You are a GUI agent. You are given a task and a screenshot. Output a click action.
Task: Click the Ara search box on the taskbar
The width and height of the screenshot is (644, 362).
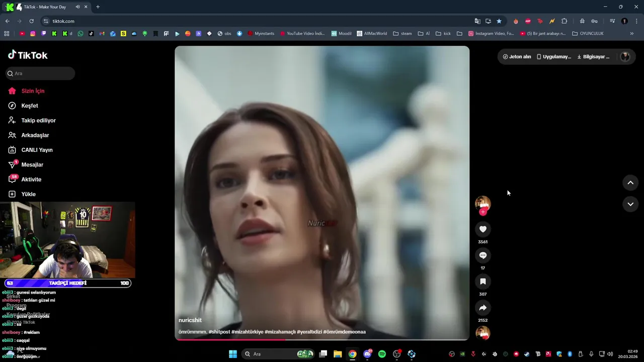point(278,354)
